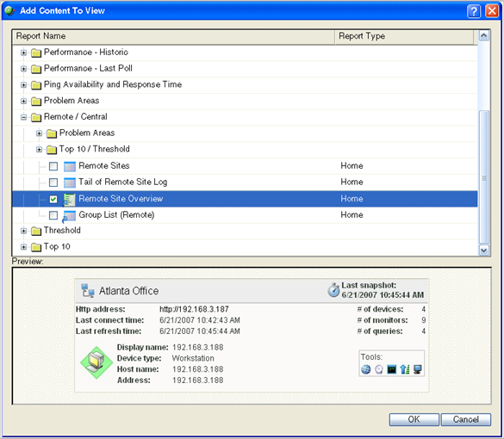Select the Remote Sites row label
504x439 pixels.
(x=104, y=166)
